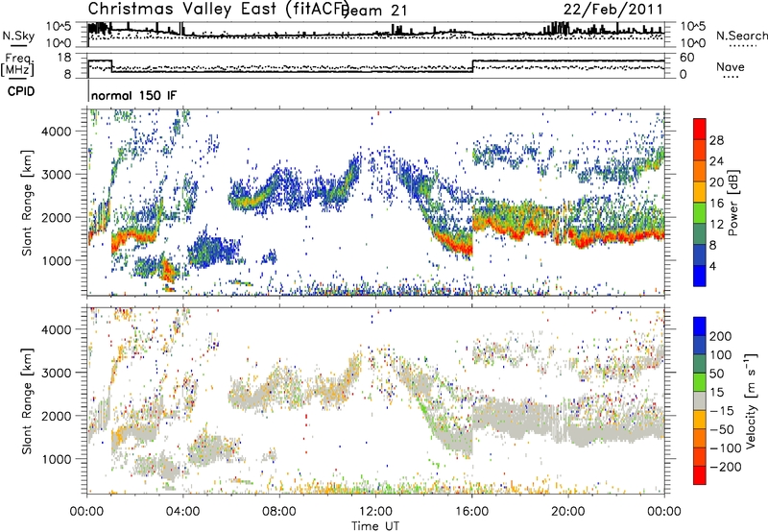
Task: Click the '20' tick on Power colorbar
Action: point(716,182)
